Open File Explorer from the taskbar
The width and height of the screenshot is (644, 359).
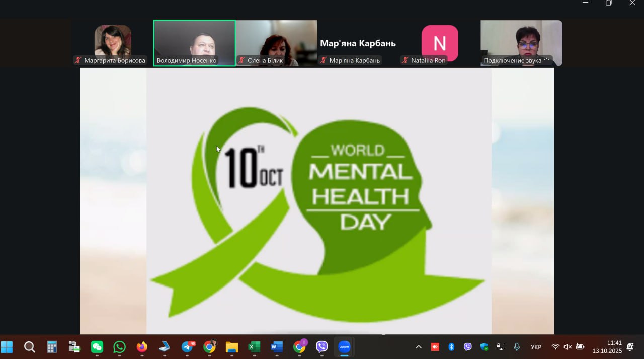pos(231,347)
